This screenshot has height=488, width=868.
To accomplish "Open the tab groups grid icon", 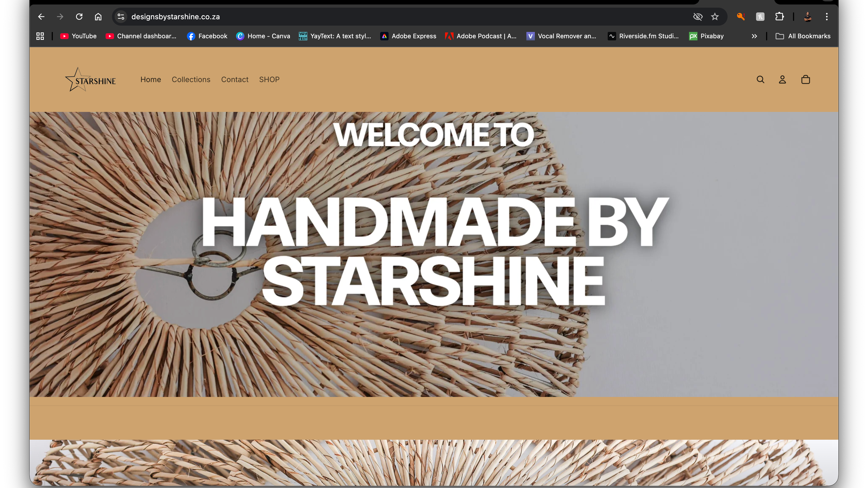I will tap(40, 36).
